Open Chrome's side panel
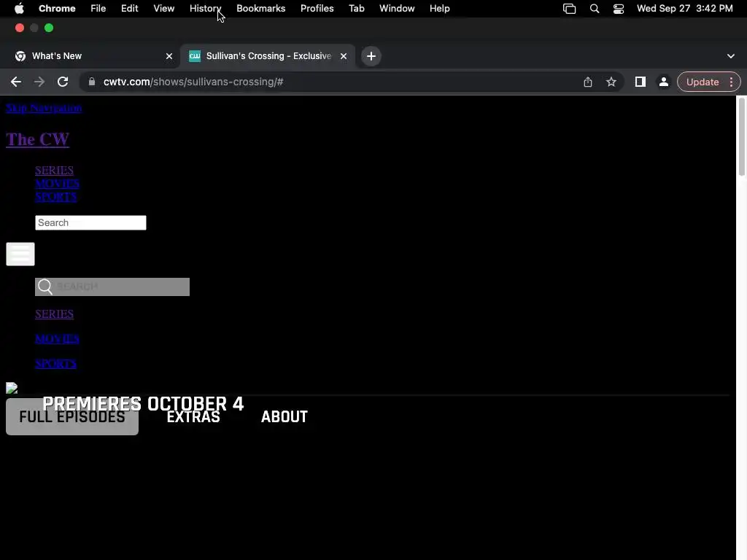Image resolution: width=747 pixels, height=560 pixels. coord(640,82)
